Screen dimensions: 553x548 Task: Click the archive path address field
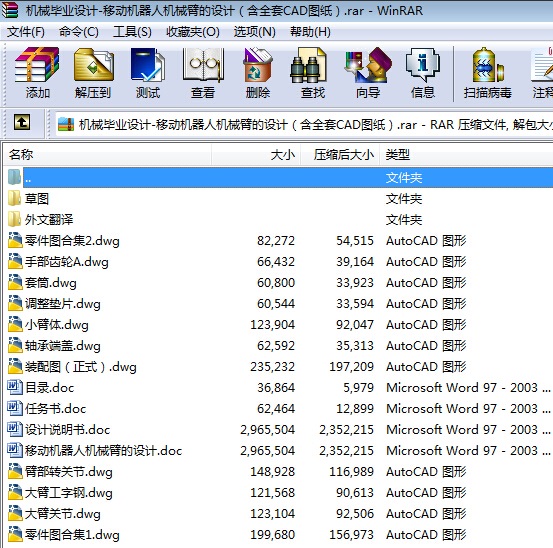304,124
